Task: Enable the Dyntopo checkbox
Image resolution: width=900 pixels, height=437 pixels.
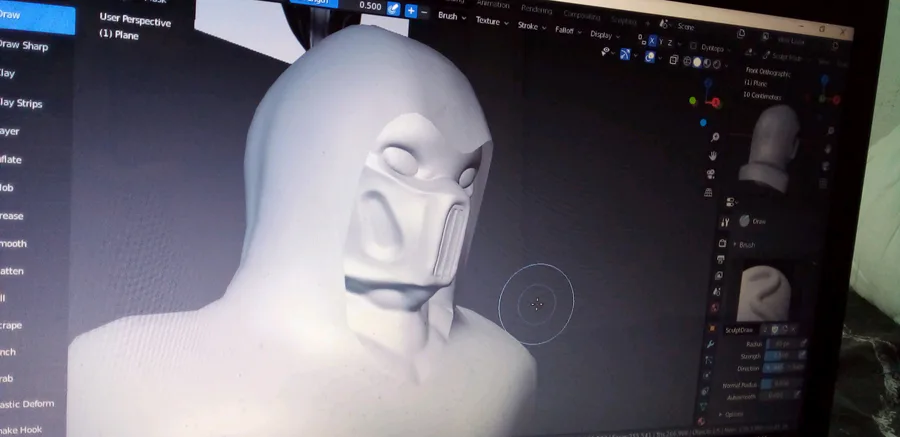Action: point(693,46)
